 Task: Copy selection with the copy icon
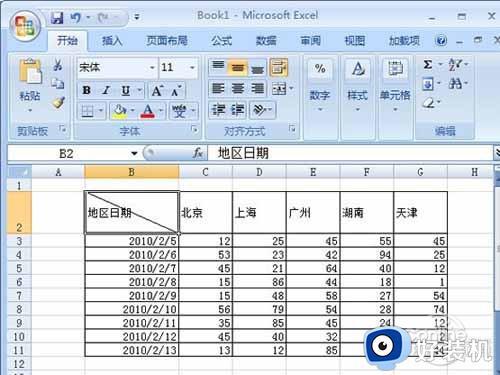[x=58, y=83]
